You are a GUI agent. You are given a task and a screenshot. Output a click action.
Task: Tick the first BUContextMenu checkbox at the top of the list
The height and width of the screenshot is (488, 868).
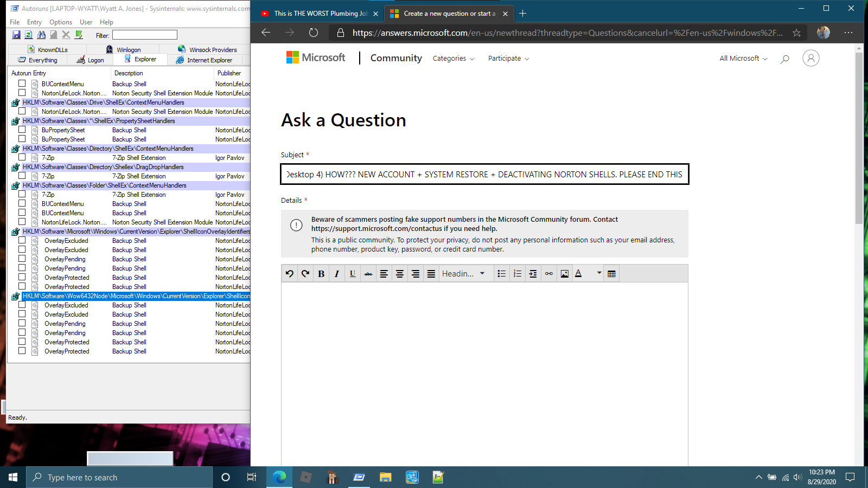coord(22,84)
